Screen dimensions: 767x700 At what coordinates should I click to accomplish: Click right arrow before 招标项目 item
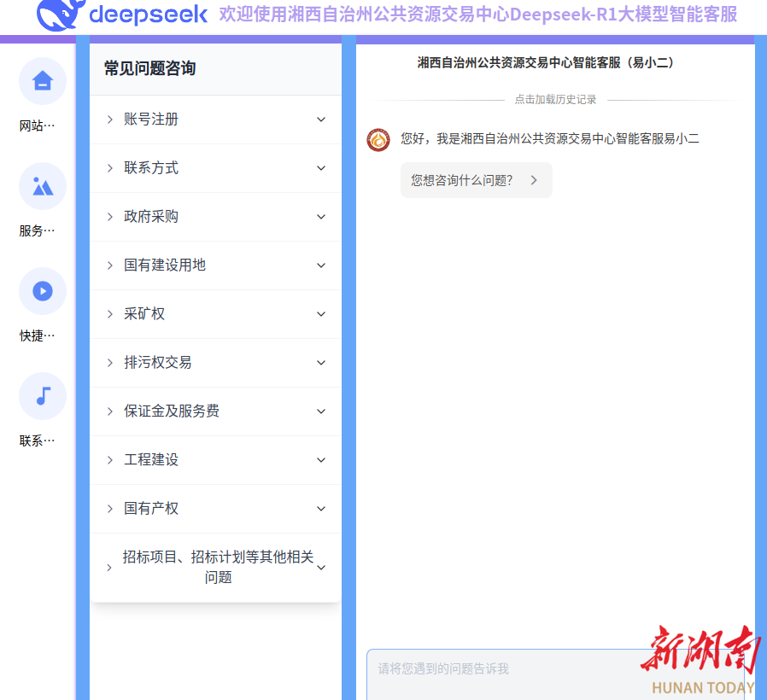pos(109,568)
